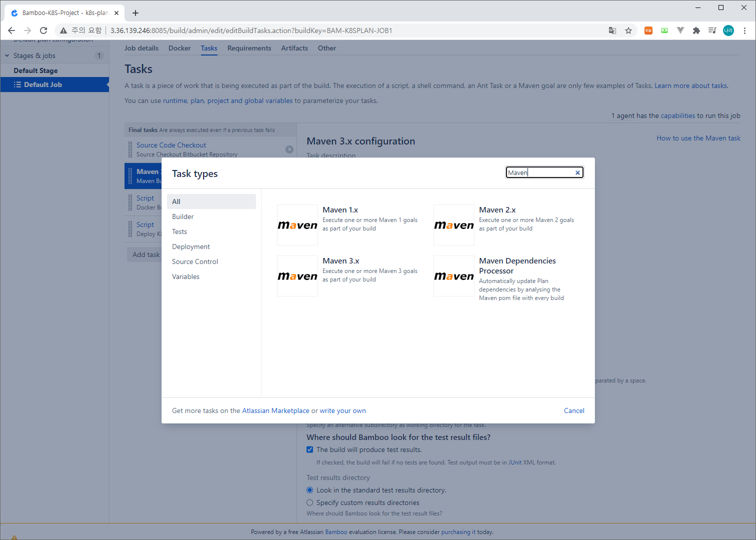This screenshot has width=756, height=540.
Task: Select the Maven 2.x task icon
Action: (x=454, y=225)
